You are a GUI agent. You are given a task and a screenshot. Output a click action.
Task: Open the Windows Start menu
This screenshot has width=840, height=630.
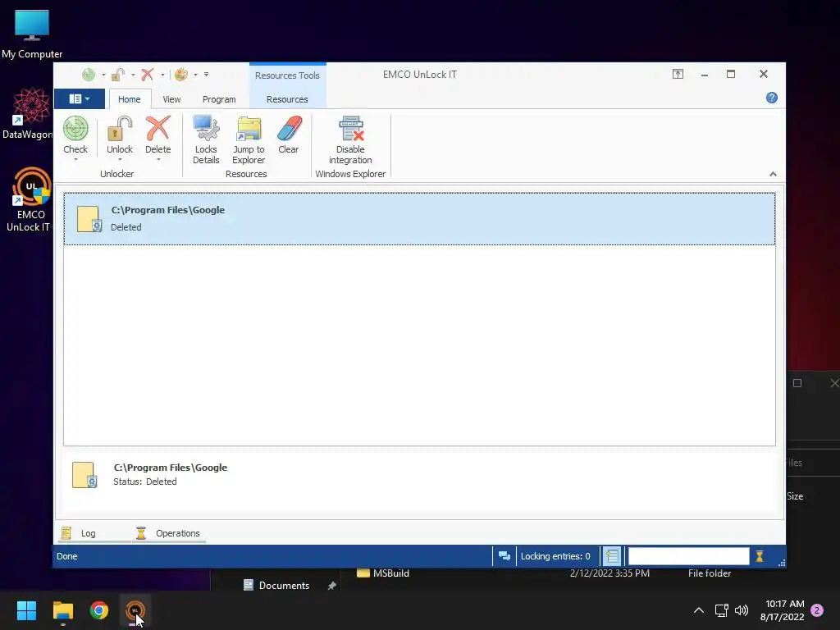[26, 610]
